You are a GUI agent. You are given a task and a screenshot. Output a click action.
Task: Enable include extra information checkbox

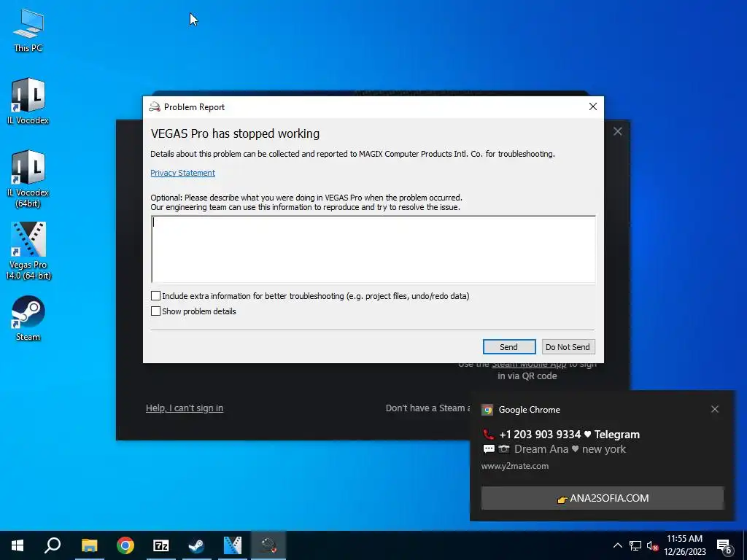click(x=156, y=296)
